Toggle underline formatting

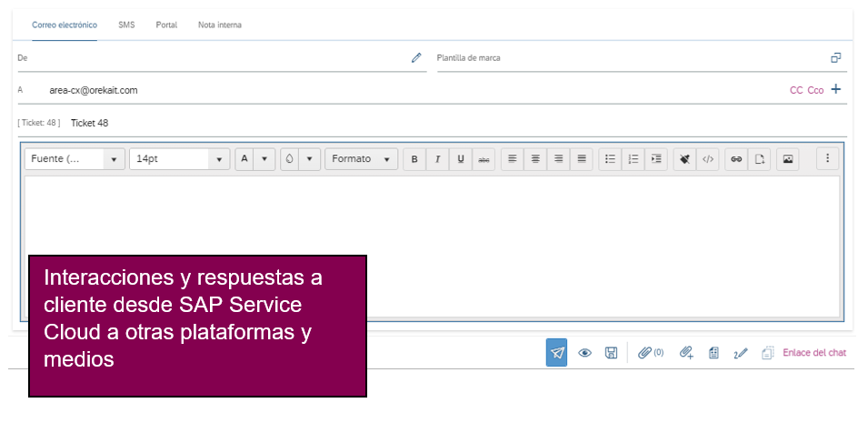461,159
